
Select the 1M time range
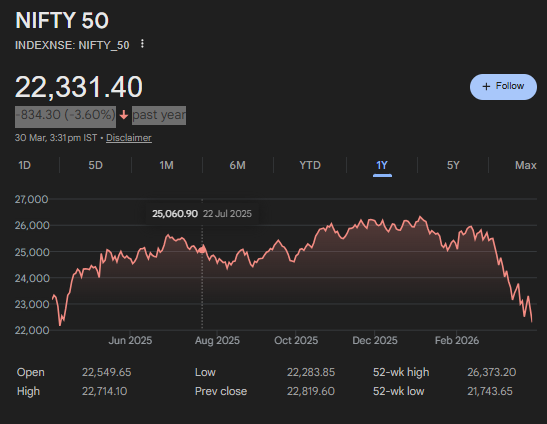pyautogui.click(x=166, y=165)
